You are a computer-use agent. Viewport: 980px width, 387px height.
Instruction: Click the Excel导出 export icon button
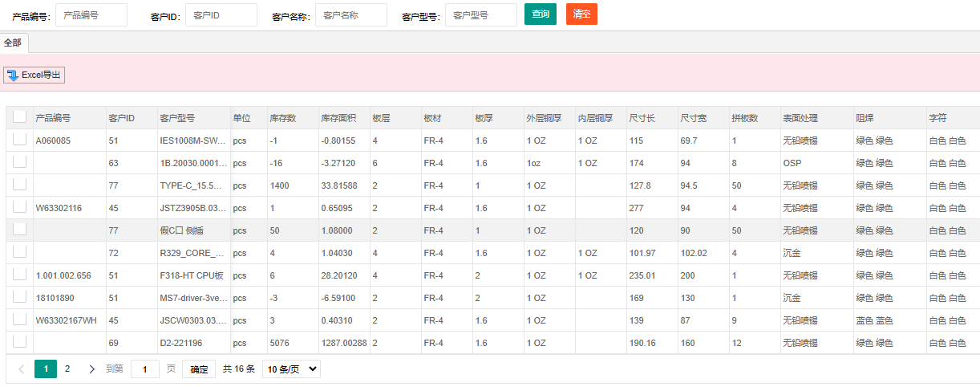[34, 75]
